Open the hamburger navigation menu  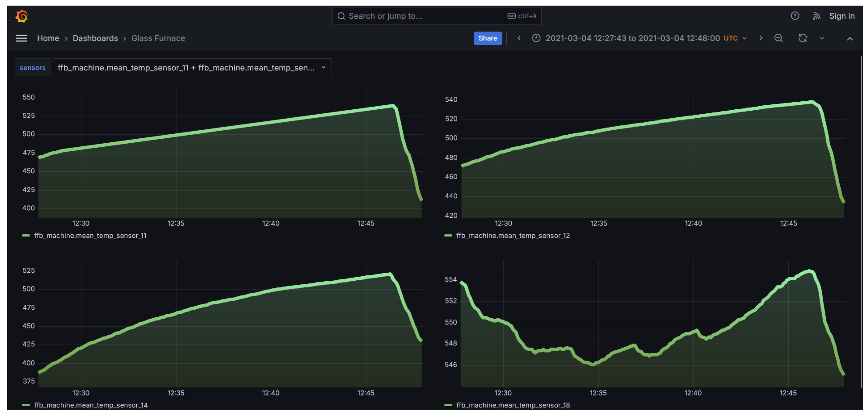[21, 38]
